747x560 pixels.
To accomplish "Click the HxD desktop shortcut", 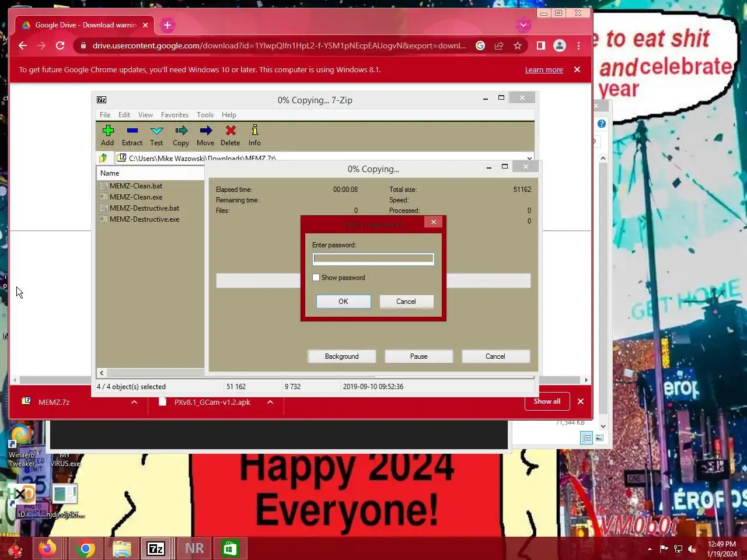I will (22, 501).
